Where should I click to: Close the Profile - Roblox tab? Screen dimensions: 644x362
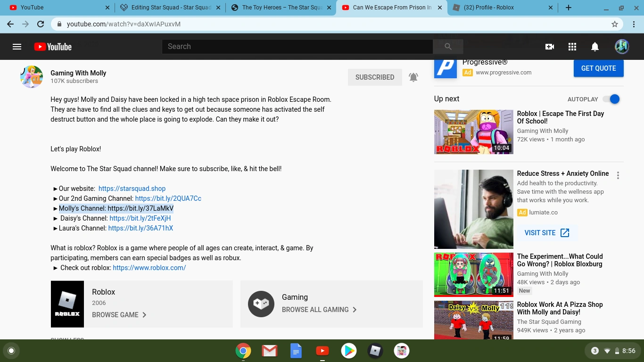pos(551,8)
